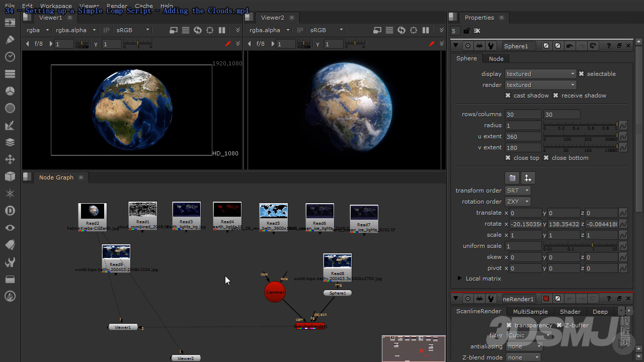Pause Viewer1 using the pause icon
This screenshot has width=644, height=362.
[x=222, y=30]
